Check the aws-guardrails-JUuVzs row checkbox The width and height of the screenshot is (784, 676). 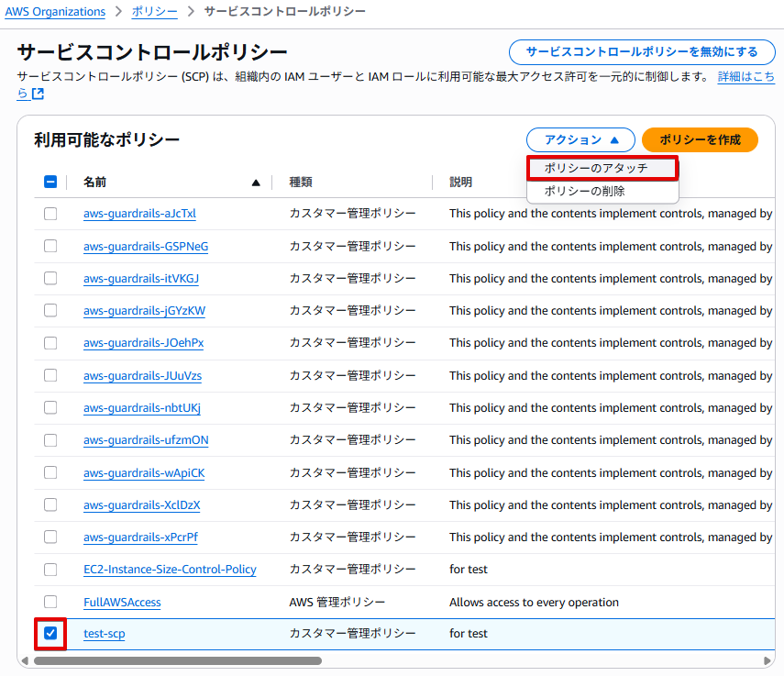point(50,375)
